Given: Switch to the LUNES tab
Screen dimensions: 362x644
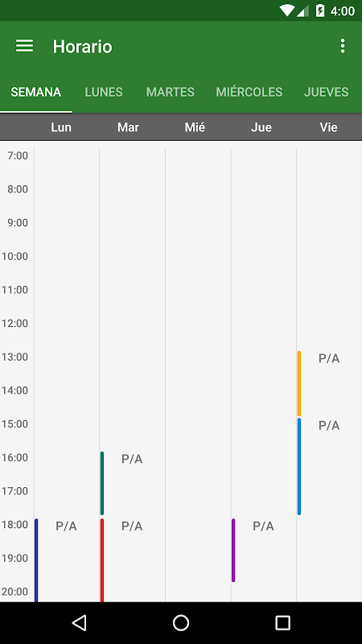Looking at the screenshot, I should (x=104, y=92).
